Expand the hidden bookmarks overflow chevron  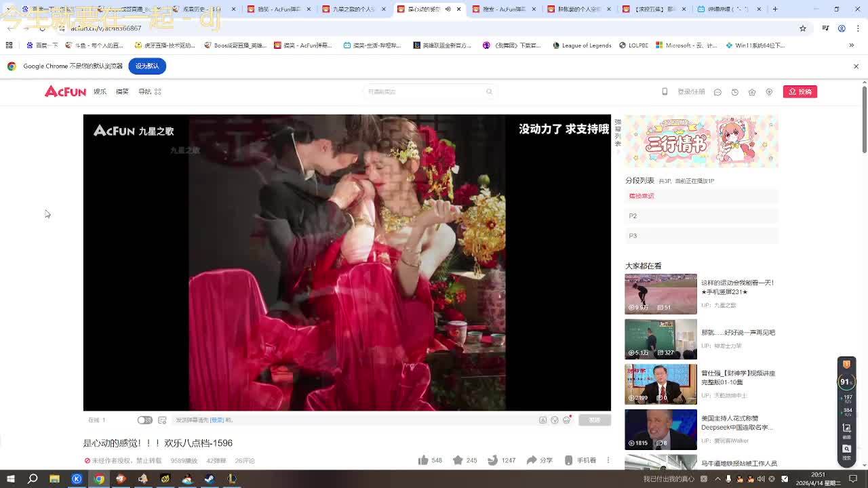(x=852, y=45)
